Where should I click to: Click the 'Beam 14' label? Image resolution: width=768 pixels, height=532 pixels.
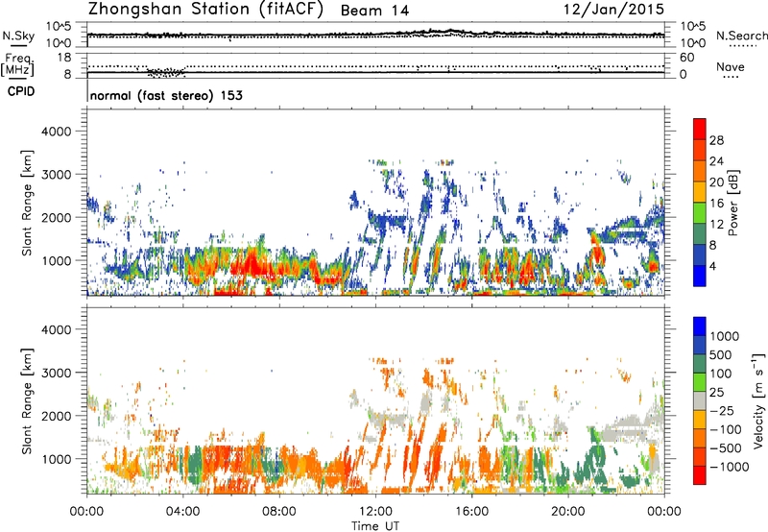374,11
